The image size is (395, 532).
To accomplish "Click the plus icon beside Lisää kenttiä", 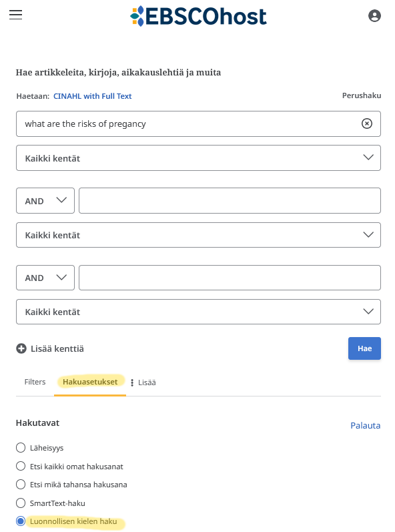I will (21, 348).
